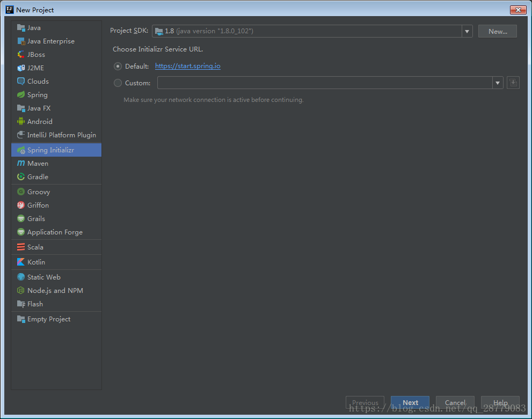This screenshot has width=532, height=419.
Task: Click the Java Enterprise icon
Action: point(21,41)
